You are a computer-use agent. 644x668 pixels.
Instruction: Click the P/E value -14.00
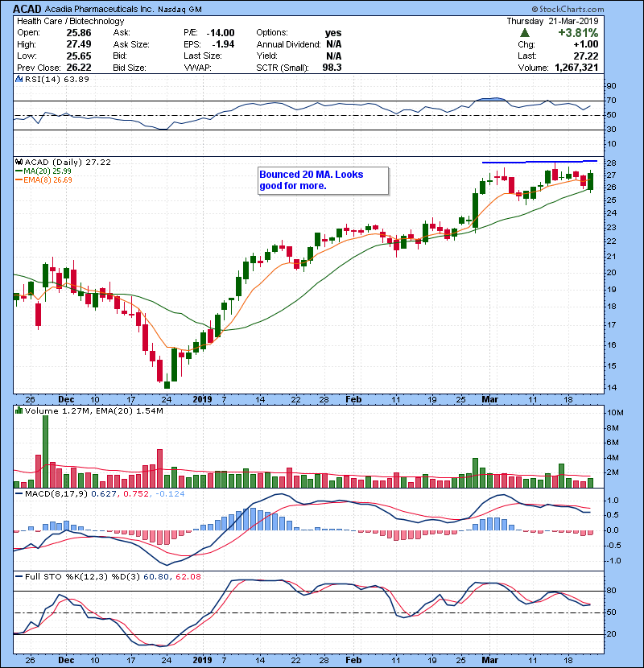(221, 33)
